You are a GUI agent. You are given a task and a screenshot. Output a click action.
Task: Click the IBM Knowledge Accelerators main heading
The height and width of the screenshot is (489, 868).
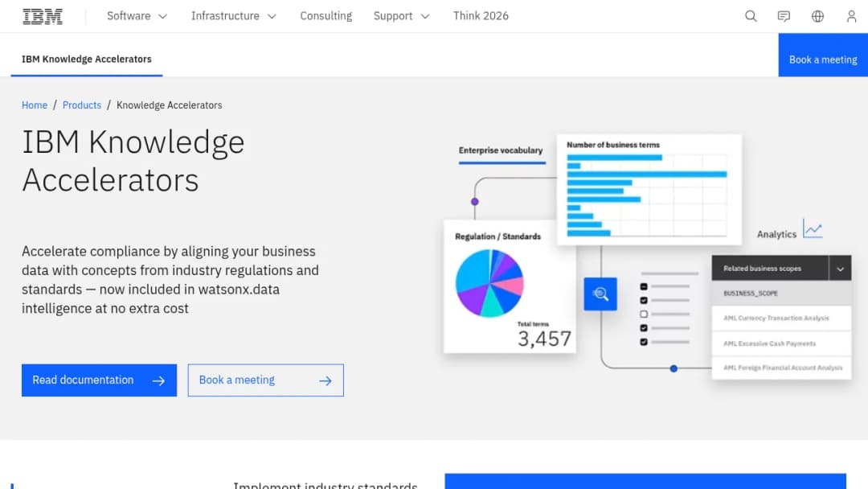pos(133,161)
